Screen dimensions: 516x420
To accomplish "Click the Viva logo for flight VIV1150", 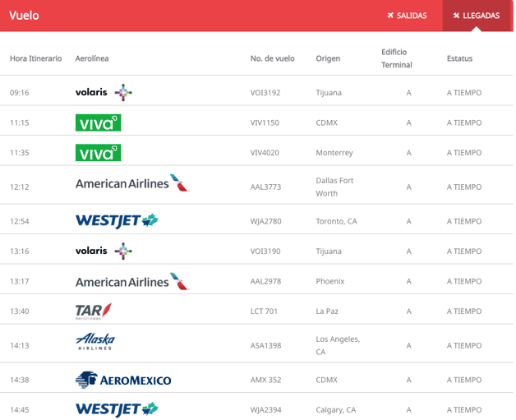I will coord(98,122).
